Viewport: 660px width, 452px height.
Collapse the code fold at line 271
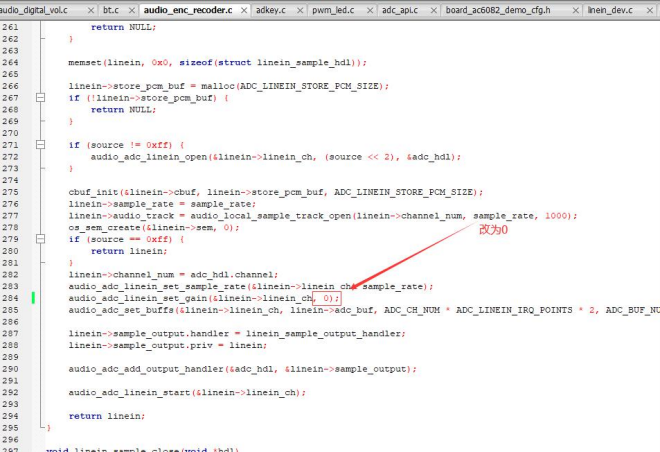point(40,145)
